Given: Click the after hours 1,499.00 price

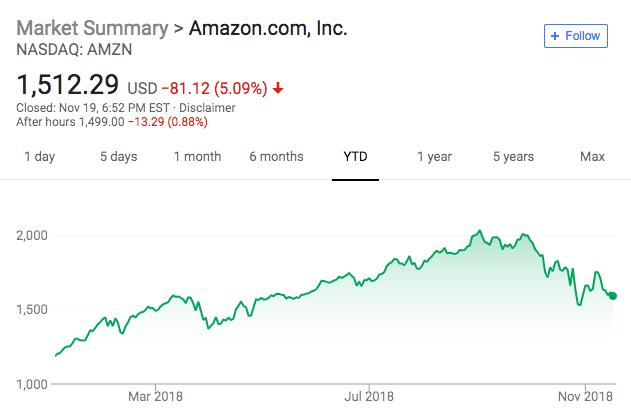Looking at the screenshot, I should (x=101, y=122).
